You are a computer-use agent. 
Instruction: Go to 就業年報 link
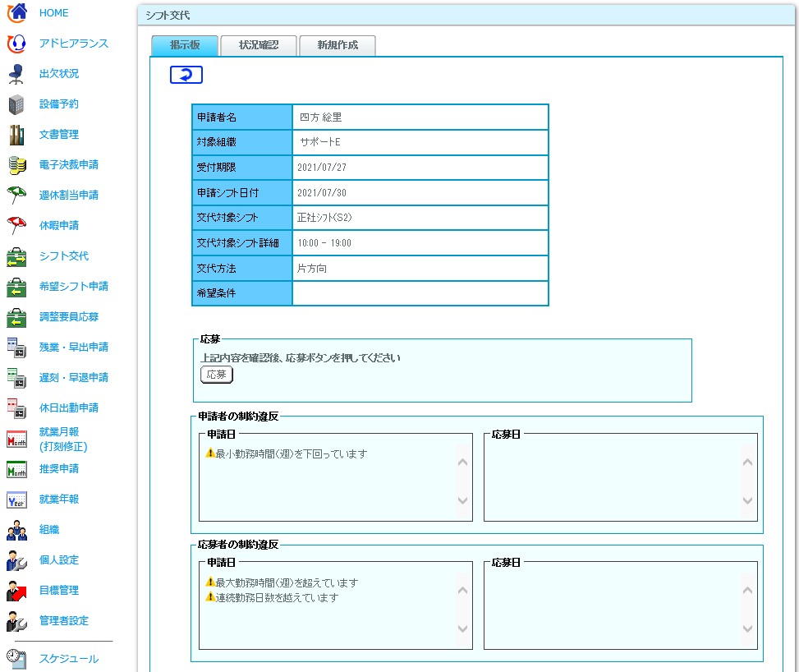point(59,499)
